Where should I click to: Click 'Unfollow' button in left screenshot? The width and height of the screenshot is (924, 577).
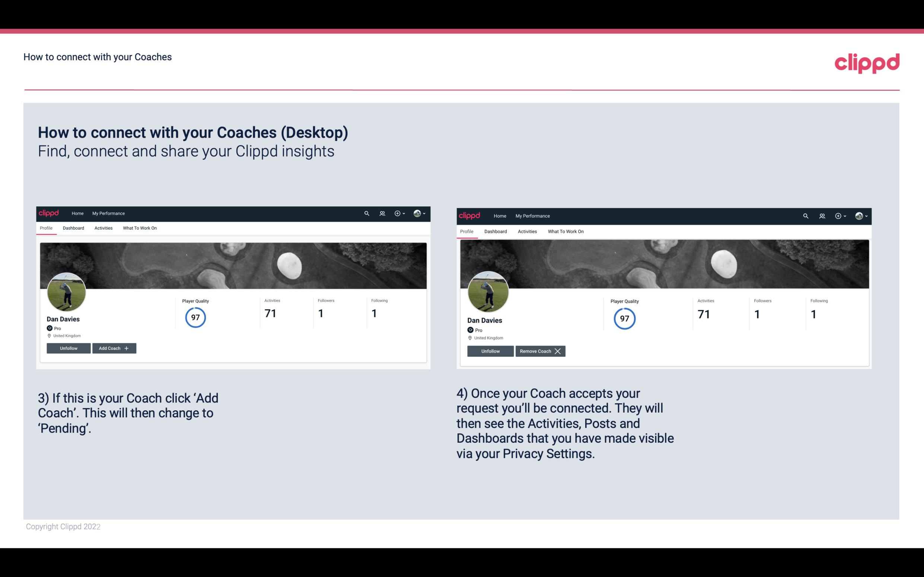[x=69, y=348]
